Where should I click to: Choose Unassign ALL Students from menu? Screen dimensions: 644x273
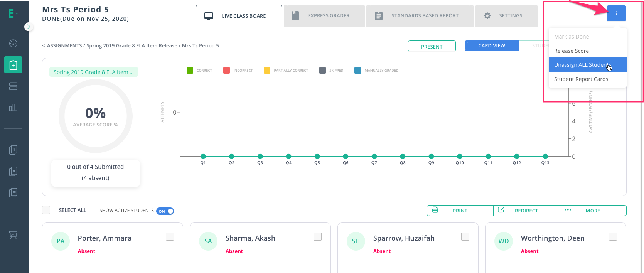[x=582, y=65]
